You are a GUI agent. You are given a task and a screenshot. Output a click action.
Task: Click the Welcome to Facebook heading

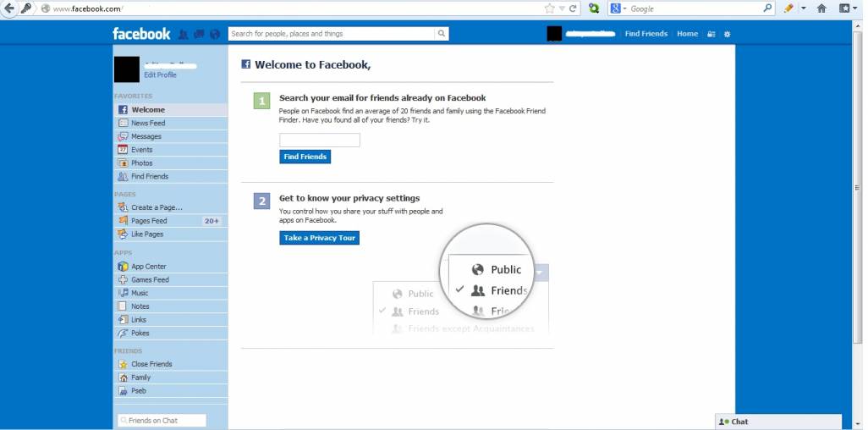click(313, 65)
